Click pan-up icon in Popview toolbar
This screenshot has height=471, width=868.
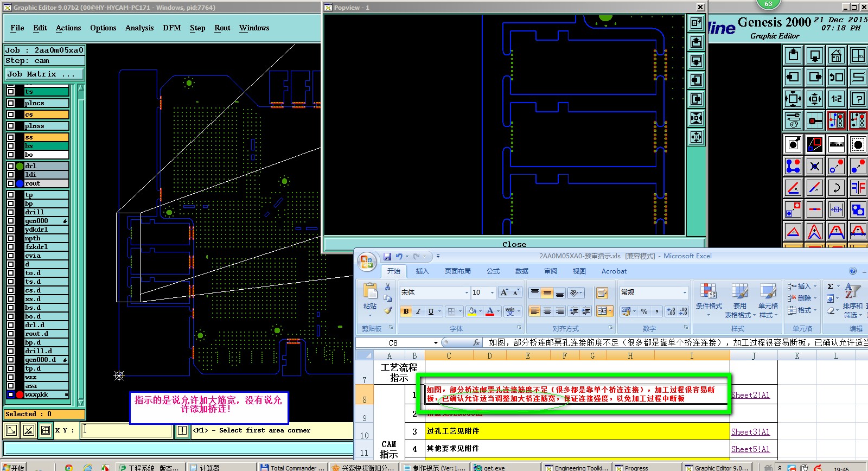tap(696, 42)
